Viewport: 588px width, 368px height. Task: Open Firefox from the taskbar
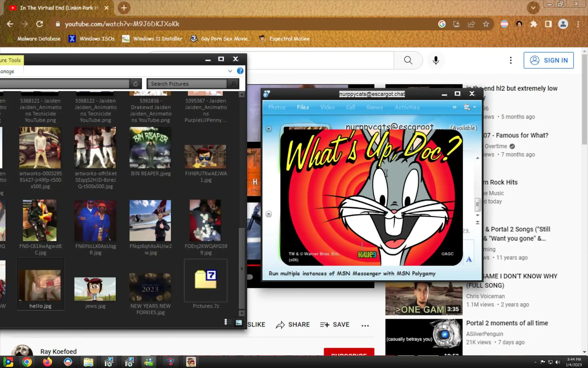click(x=47, y=362)
